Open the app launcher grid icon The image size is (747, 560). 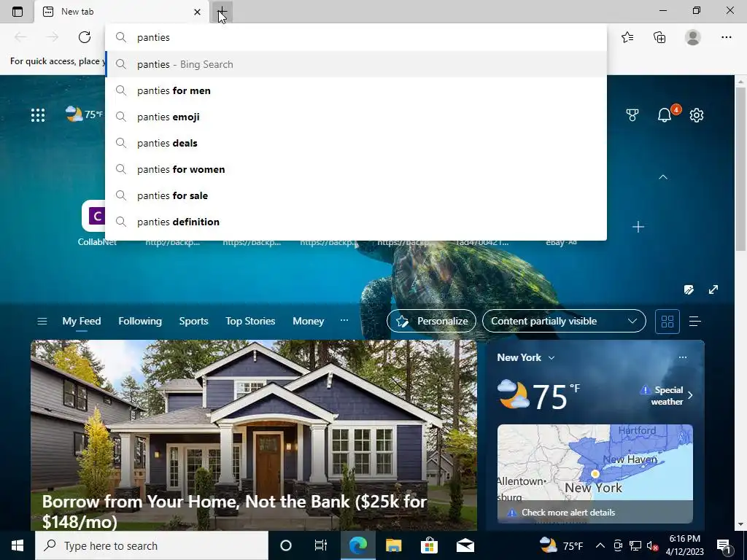coord(38,114)
